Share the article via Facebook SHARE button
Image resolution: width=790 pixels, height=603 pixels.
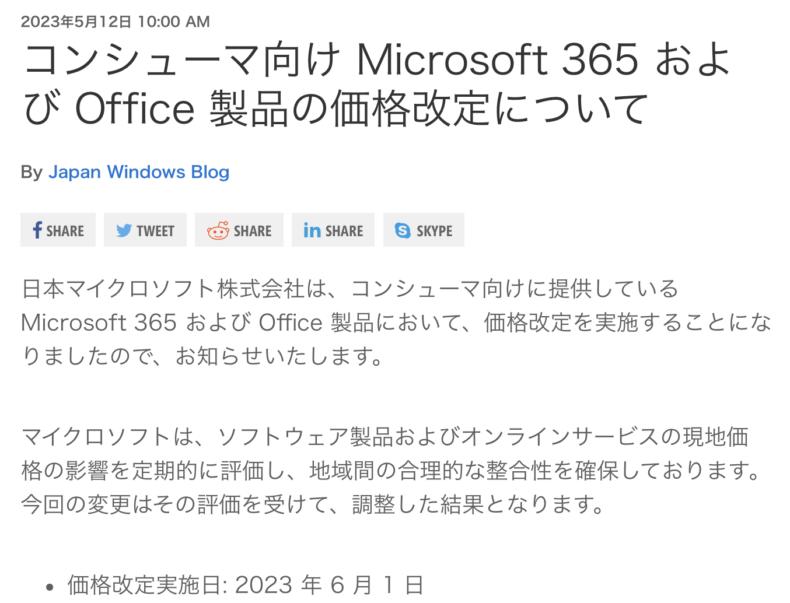65,231
